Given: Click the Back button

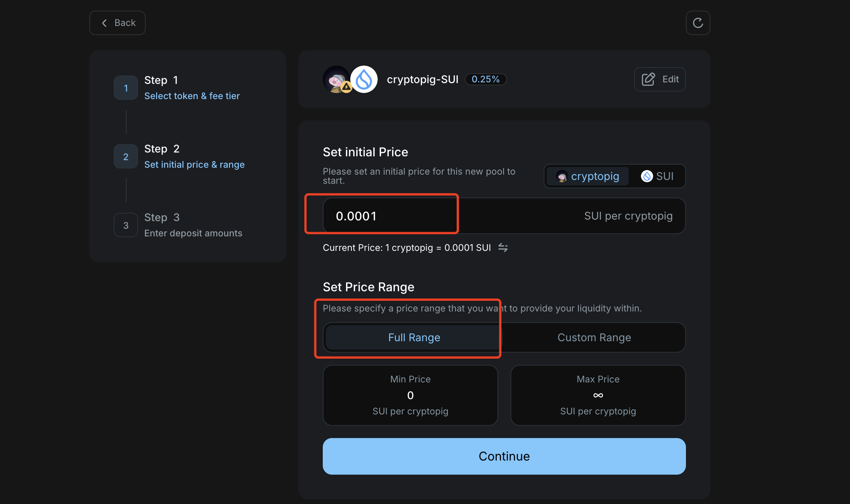Looking at the screenshot, I should (x=118, y=23).
